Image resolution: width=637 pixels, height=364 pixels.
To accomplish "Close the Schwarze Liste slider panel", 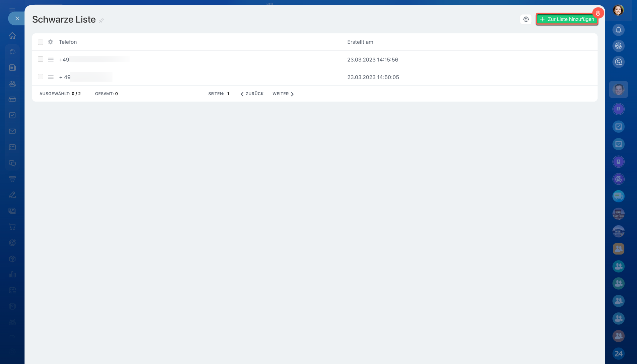I will point(17,18).
